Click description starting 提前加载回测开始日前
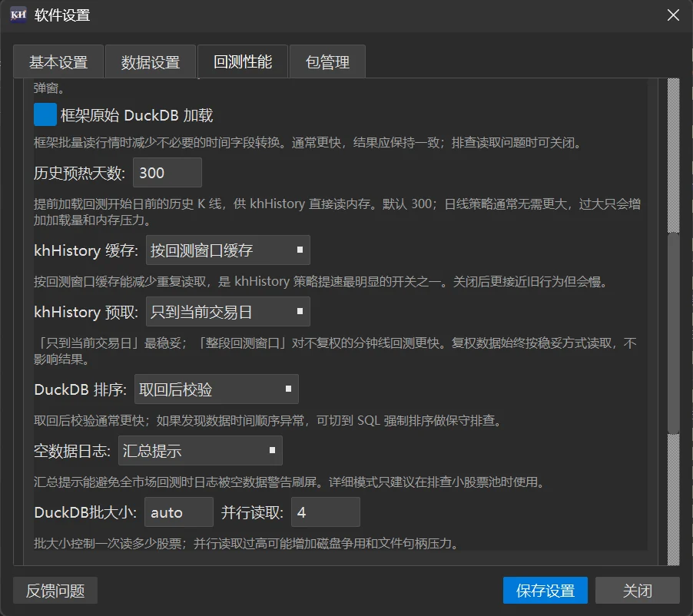Screen dimensions: 693x616 coord(337,212)
